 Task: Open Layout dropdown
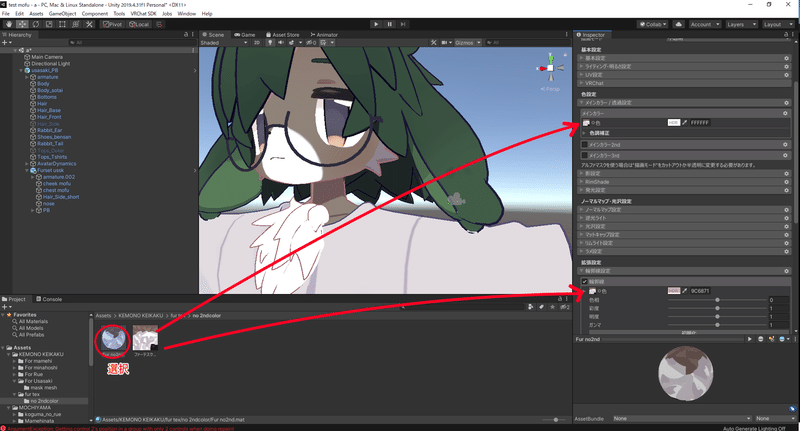click(778, 24)
